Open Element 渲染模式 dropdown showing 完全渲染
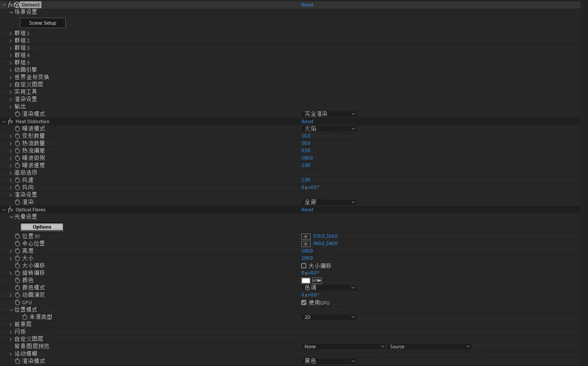The width and height of the screenshot is (588, 366). [329, 114]
